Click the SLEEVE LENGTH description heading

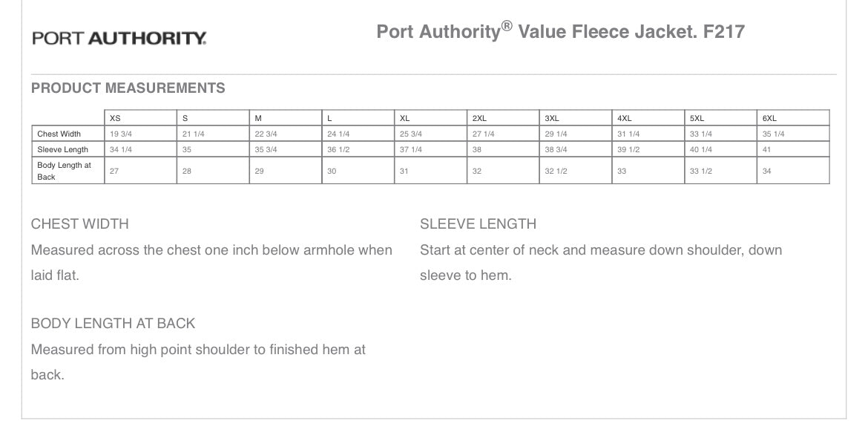pos(479,223)
